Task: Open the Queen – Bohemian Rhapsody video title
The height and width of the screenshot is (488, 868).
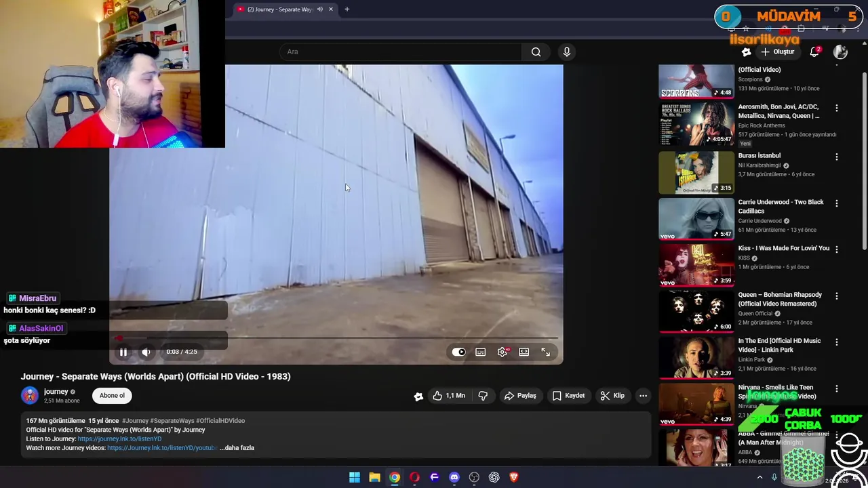Action: point(780,299)
